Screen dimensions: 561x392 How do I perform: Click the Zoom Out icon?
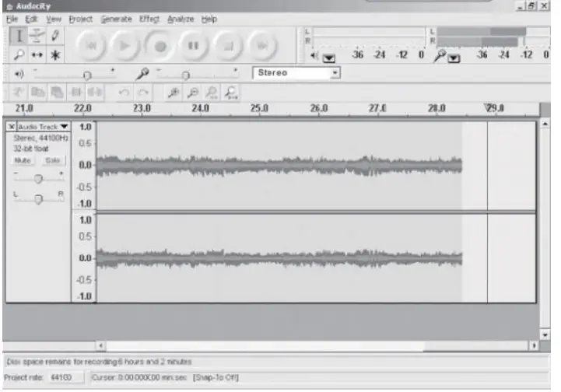193,93
